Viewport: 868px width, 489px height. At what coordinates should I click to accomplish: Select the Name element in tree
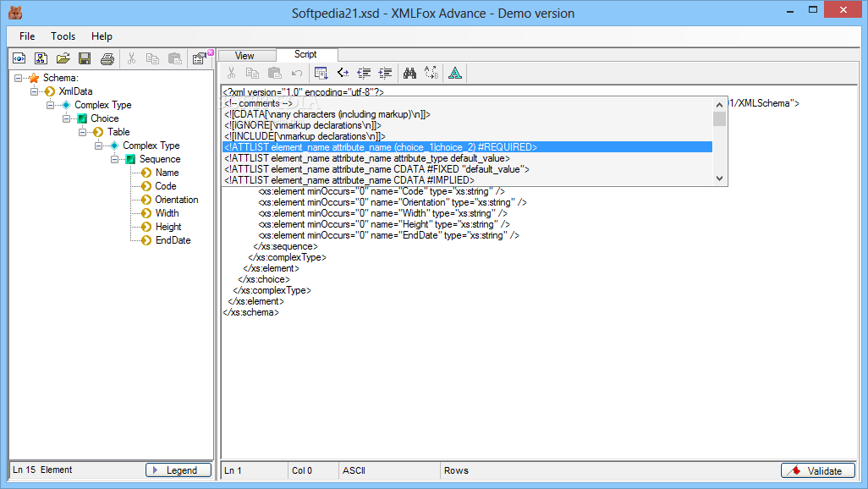(167, 173)
